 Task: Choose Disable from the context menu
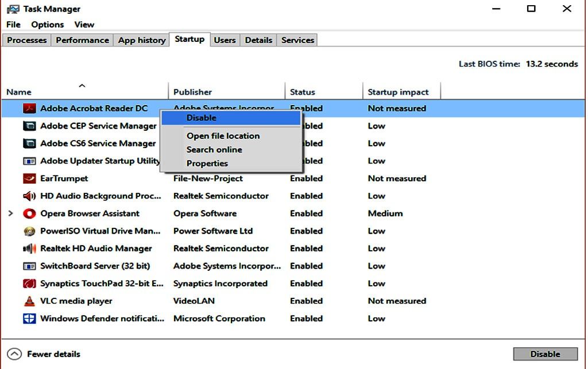pyautogui.click(x=202, y=118)
